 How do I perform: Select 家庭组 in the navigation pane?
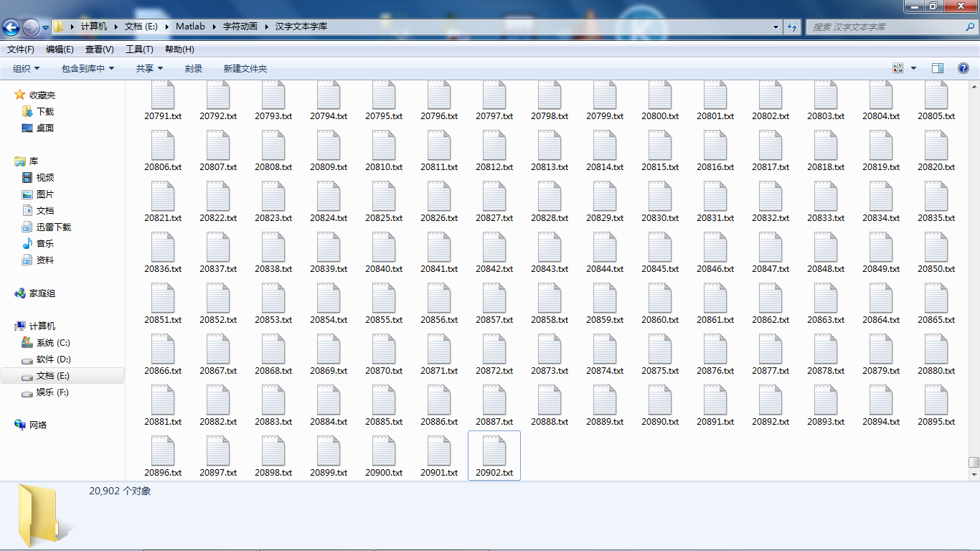pyautogui.click(x=42, y=293)
